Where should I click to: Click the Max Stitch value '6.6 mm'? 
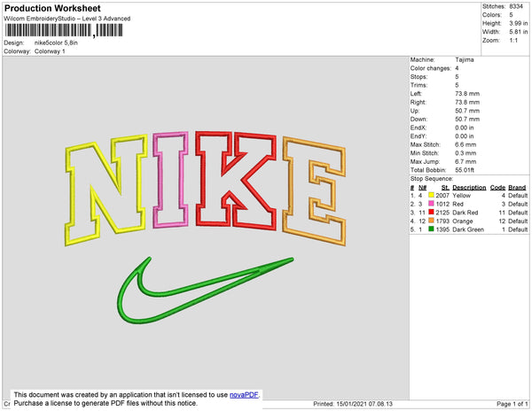coord(465,144)
